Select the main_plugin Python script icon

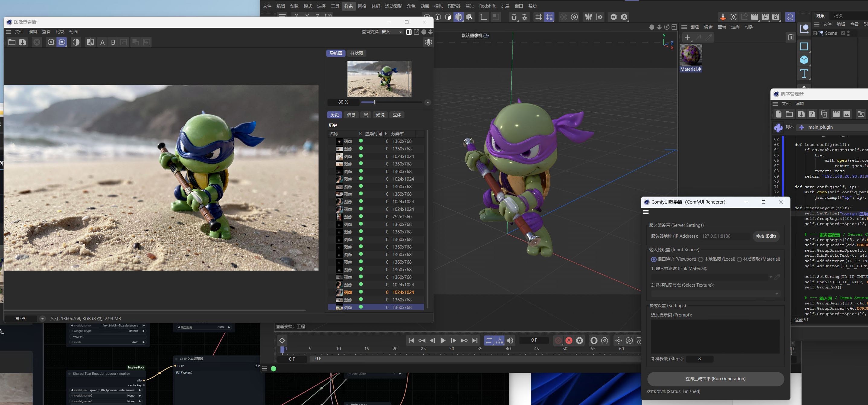point(802,127)
